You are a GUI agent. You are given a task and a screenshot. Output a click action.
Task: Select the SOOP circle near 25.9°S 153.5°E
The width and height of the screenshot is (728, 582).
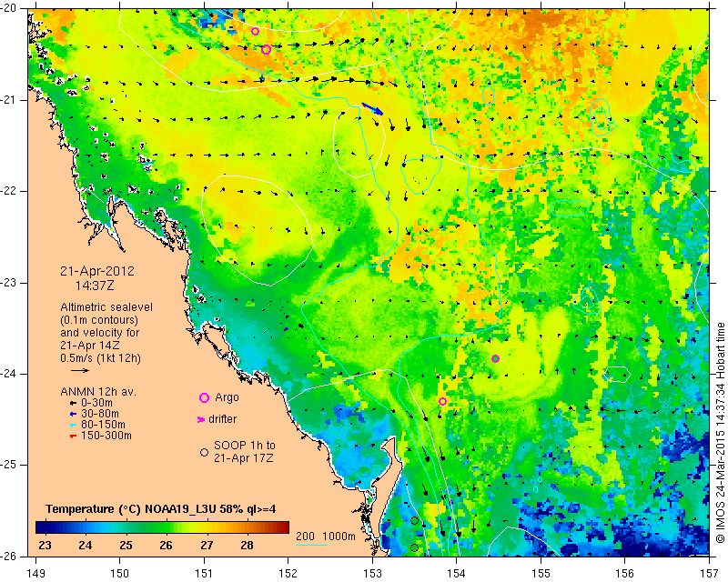(415, 547)
